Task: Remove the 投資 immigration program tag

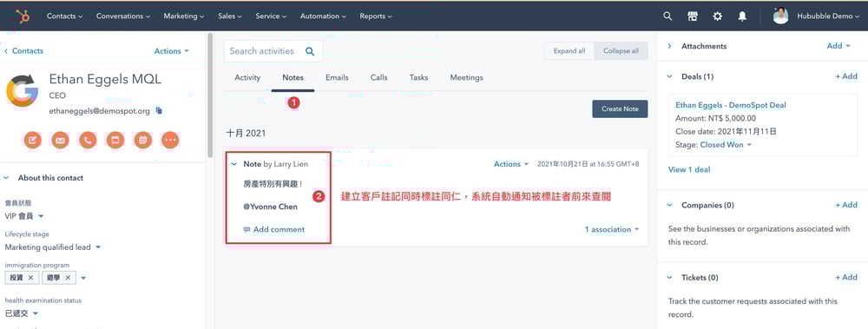Action: click(x=30, y=278)
